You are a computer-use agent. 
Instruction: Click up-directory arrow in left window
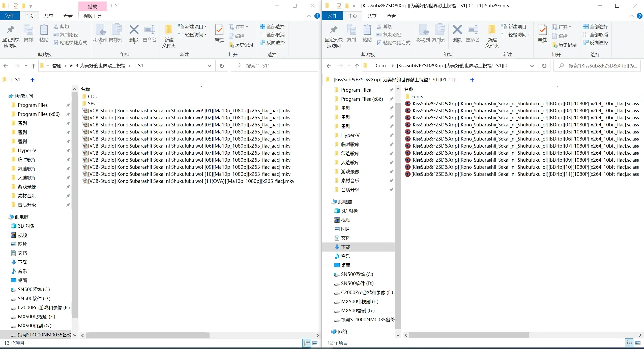point(34,66)
